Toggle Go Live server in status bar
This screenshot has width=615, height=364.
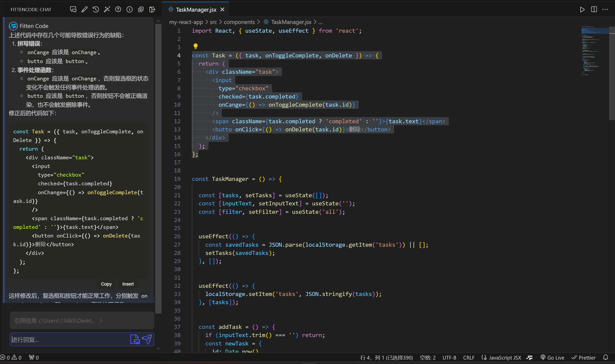click(552, 358)
